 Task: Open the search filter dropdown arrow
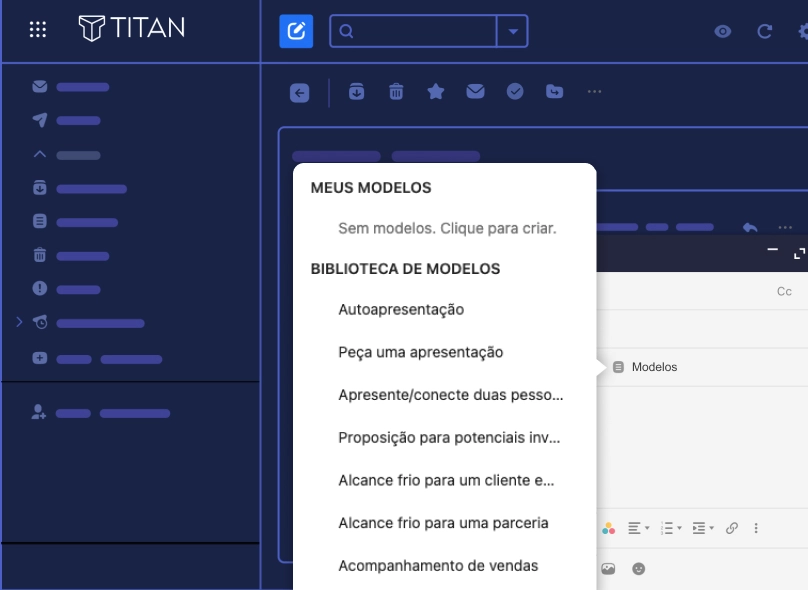[512, 31]
